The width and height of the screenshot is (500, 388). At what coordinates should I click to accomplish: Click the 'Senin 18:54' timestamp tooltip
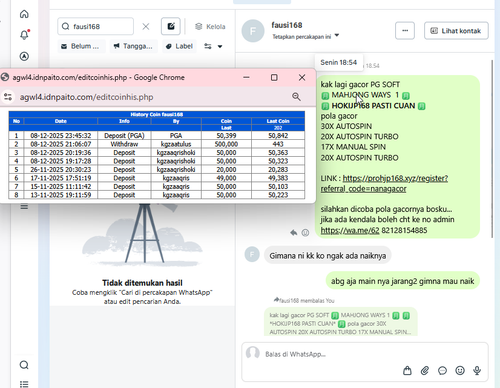tap(339, 62)
